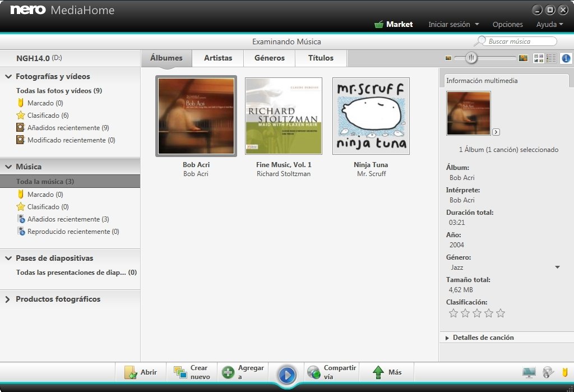Click the Compartir vía globe icon
This screenshot has height=392, width=574.
(314, 372)
